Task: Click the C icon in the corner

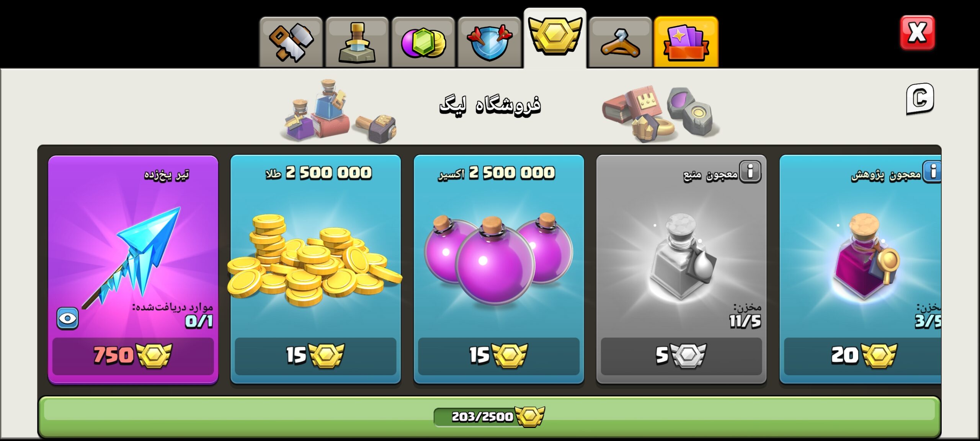Action: click(x=920, y=99)
